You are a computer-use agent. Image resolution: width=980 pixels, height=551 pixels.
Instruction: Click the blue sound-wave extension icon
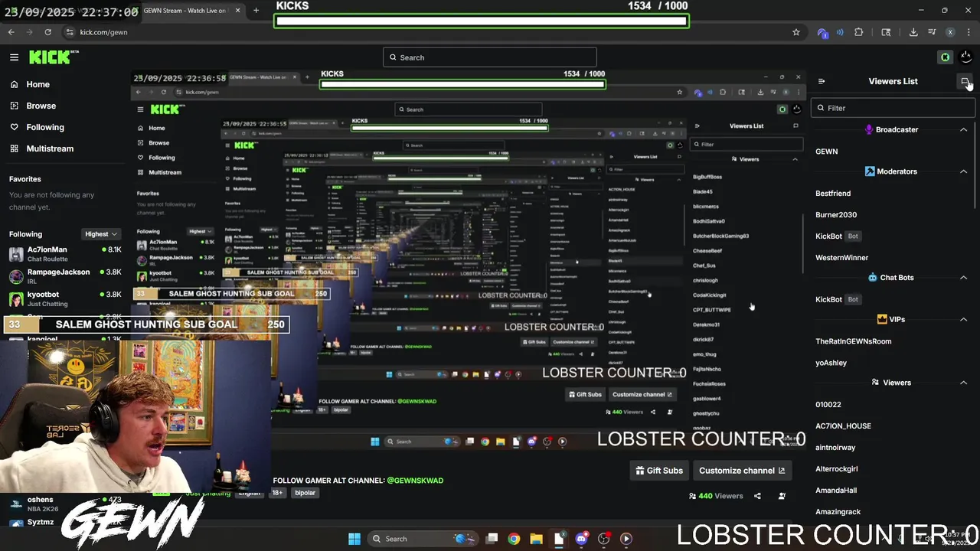tap(840, 32)
